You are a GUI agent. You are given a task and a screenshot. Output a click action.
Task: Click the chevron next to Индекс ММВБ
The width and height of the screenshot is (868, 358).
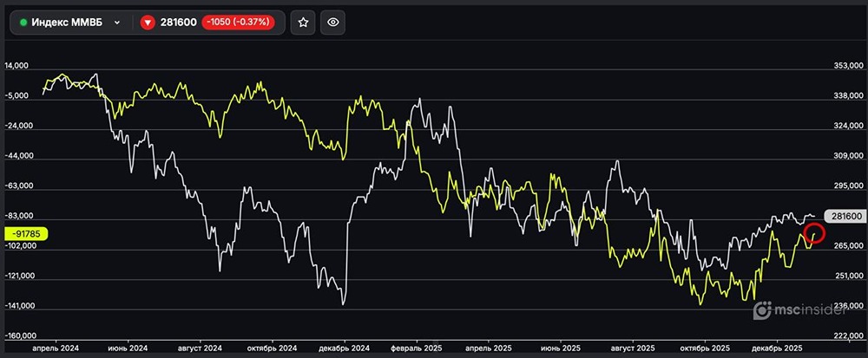tap(117, 23)
